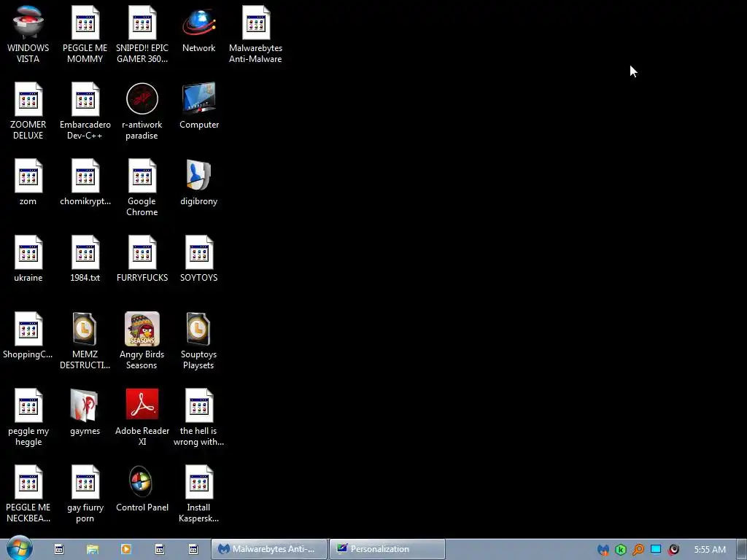Select the ShoppingC... desktop icon
The height and width of the screenshot is (560, 747).
coord(28,335)
